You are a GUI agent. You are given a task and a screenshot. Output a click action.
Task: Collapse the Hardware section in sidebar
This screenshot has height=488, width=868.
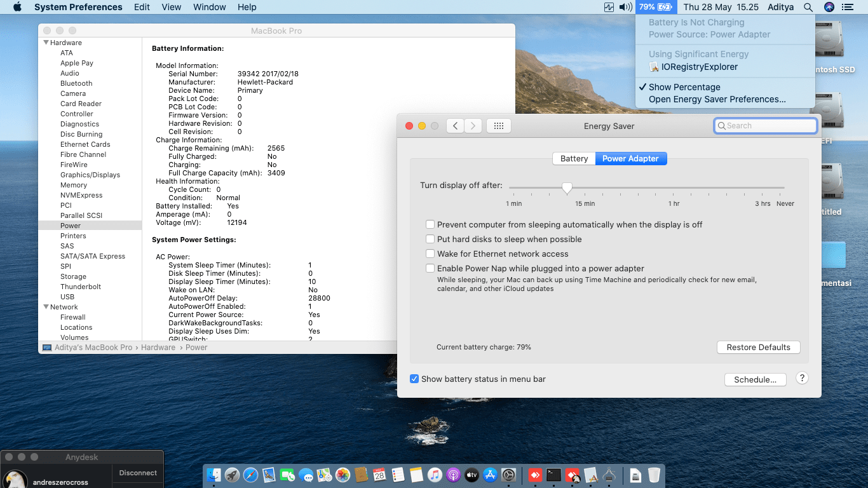point(46,43)
